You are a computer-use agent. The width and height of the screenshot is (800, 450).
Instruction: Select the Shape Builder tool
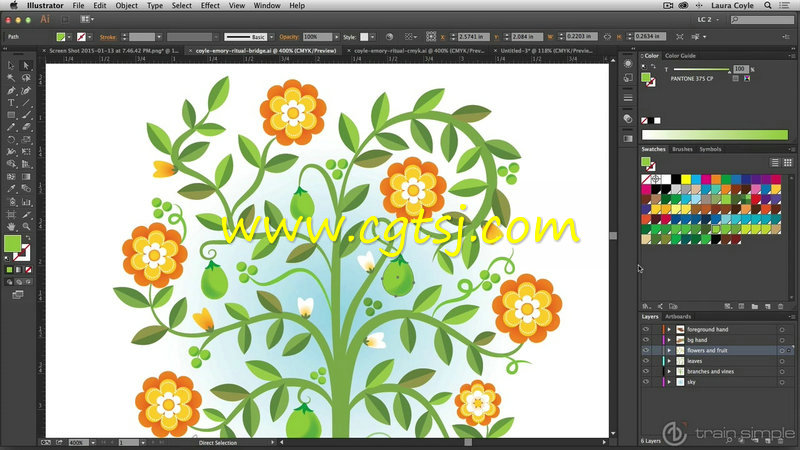pyautogui.click(x=11, y=164)
